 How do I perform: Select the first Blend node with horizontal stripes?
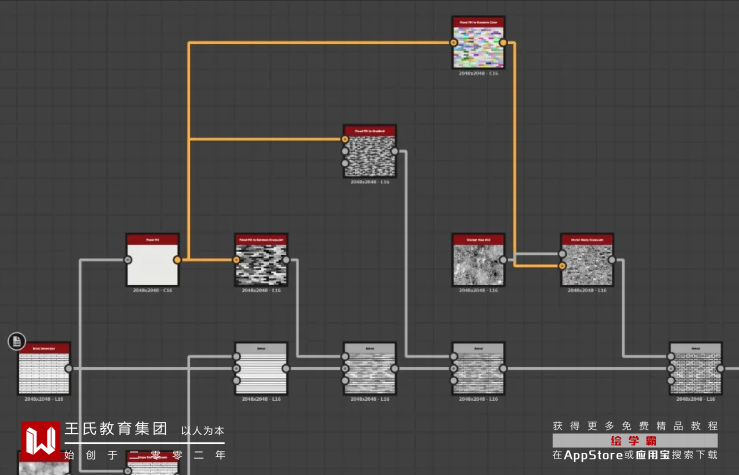[x=261, y=369]
